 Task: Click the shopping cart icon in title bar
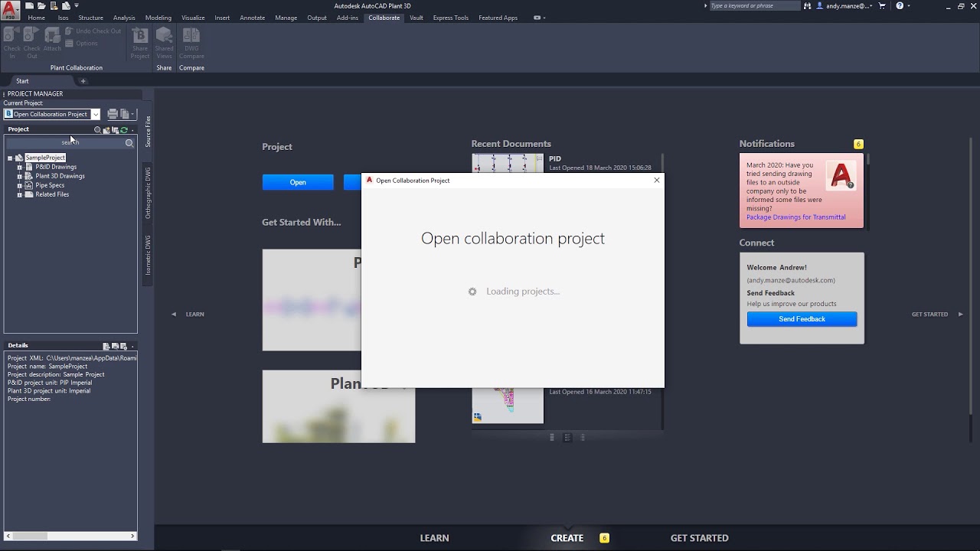882,6
